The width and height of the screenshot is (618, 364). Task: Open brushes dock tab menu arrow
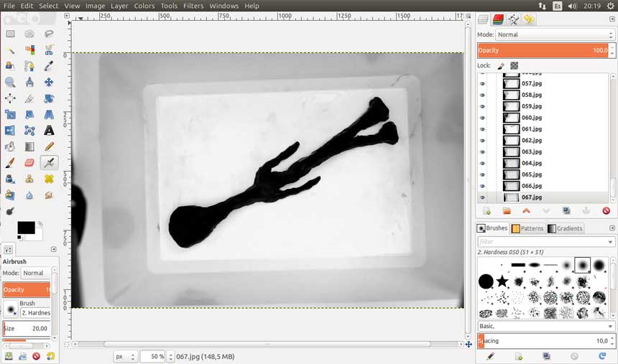612,228
